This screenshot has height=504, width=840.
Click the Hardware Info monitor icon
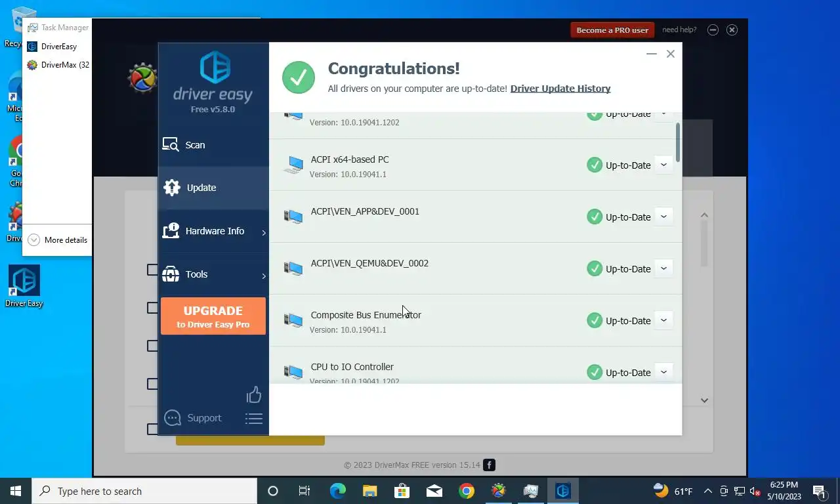pyautogui.click(x=171, y=231)
